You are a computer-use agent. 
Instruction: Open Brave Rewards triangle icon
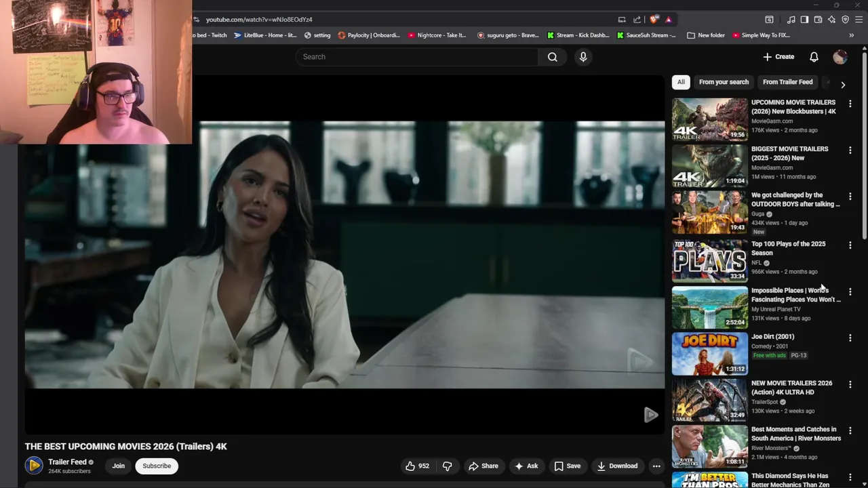[x=668, y=20]
